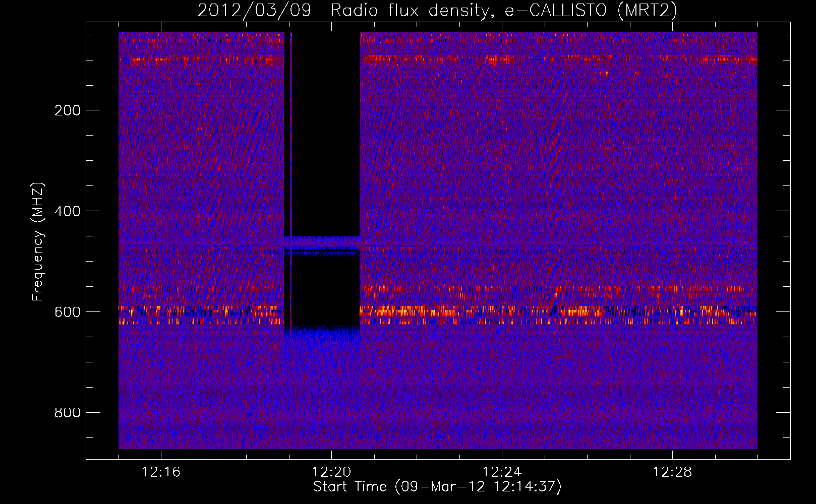Click the 800 frequency tick label
816x504 pixels.
[x=68, y=413]
